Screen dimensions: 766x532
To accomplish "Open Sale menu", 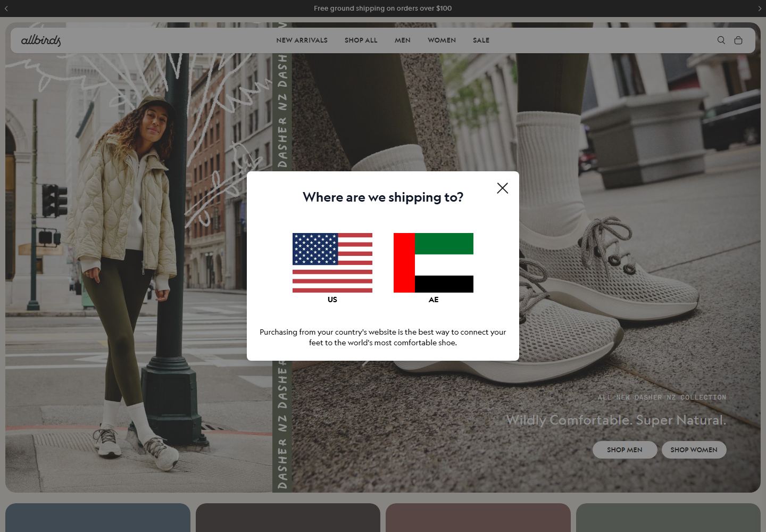I will pos(481,40).
